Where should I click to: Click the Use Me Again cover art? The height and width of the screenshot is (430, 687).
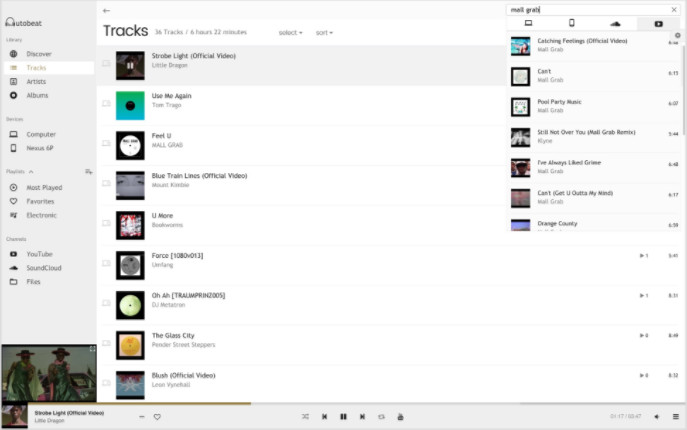point(130,106)
